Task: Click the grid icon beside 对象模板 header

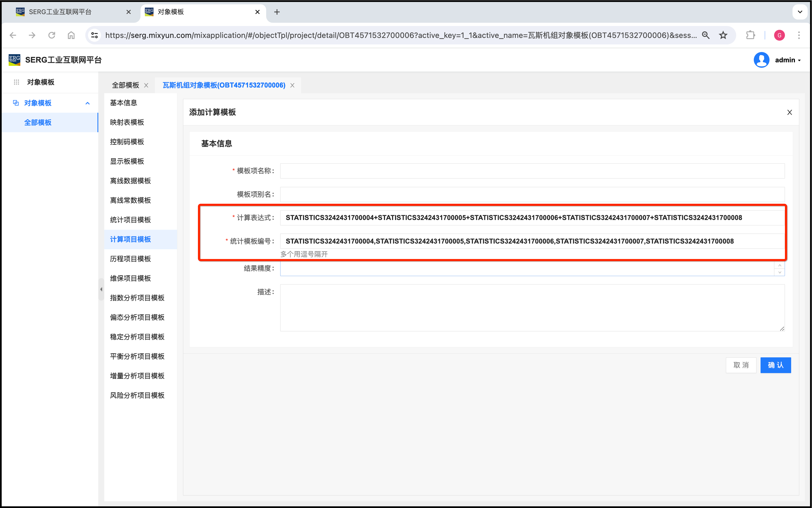Action: pos(17,82)
